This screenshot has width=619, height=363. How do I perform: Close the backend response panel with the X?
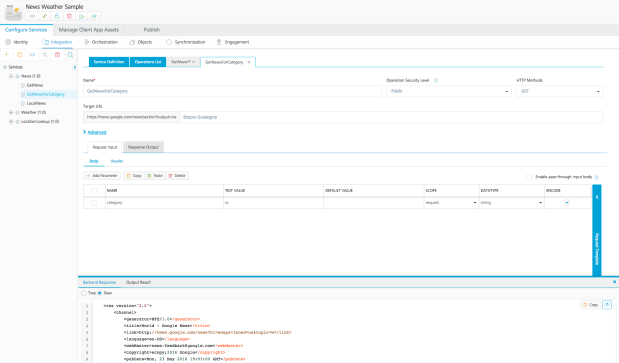click(x=614, y=282)
